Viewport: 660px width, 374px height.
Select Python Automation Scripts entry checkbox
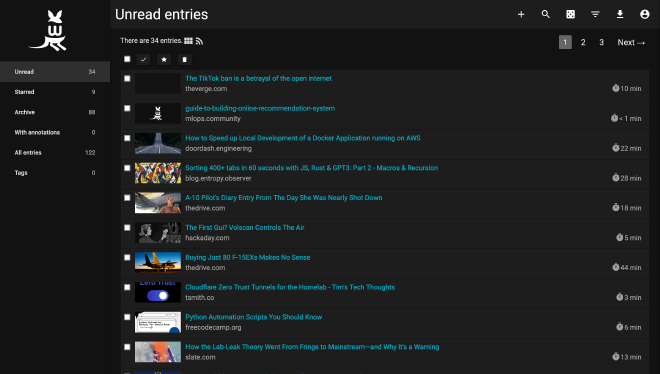click(x=127, y=317)
